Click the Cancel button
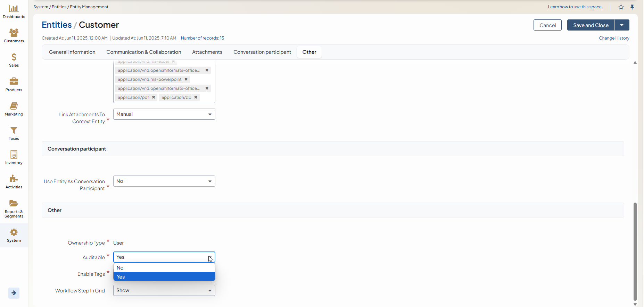Image resolution: width=644 pixels, height=307 pixels. coord(547,25)
